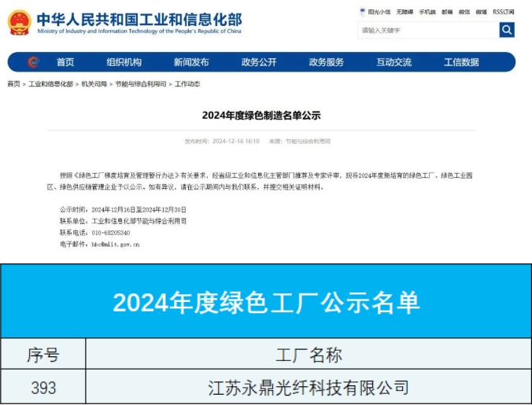Click the magnifier search button
Screen dimensions: 532x405
(507, 30)
